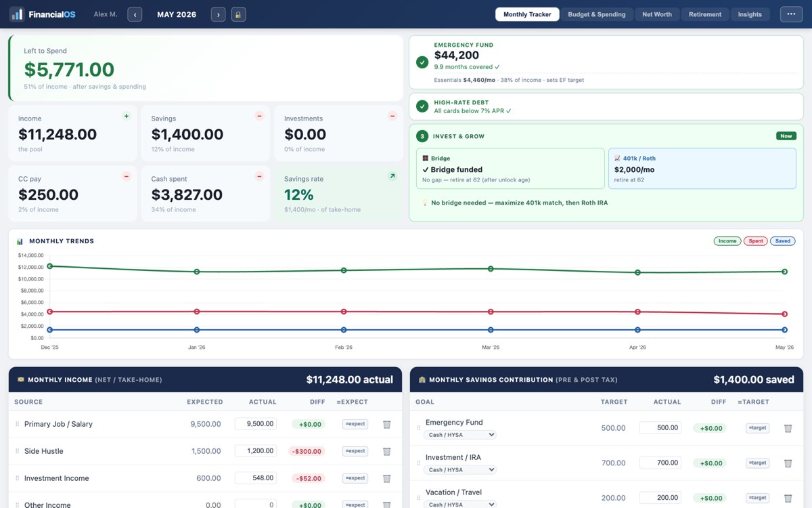Select the Bridge funded card
The image size is (812, 508).
coord(510,169)
